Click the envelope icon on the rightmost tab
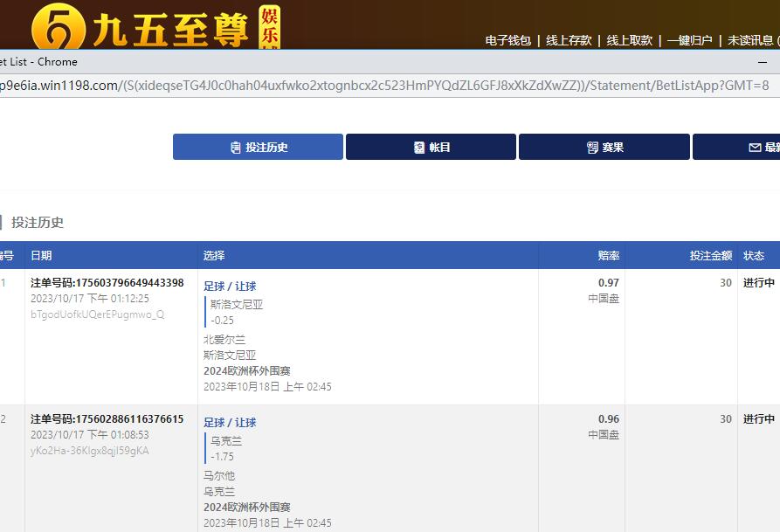The image size is (780, 532). pos(755,148)
